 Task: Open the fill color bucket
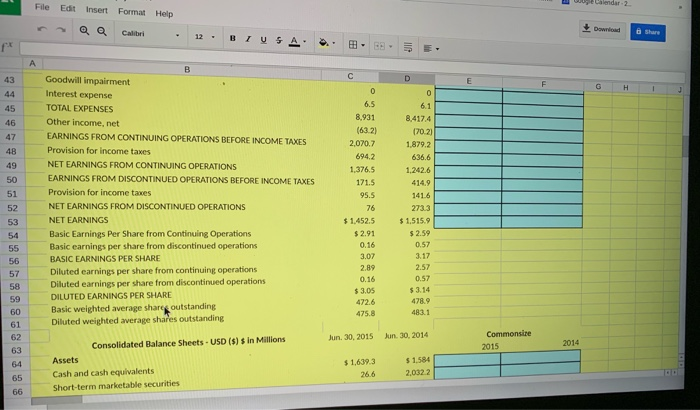click(x=324, y=42)
